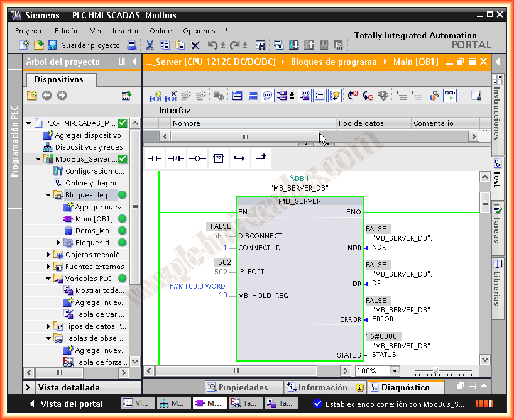Insert an output coil instruction
Viewport: 514px width, 420px height.
click(x=197, y=159)
